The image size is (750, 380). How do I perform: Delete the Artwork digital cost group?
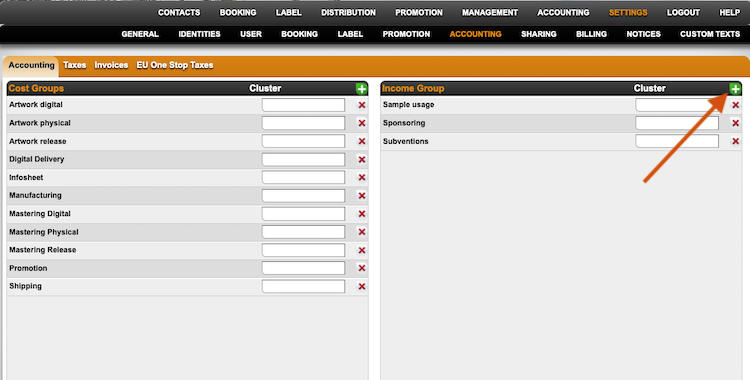[x=362, y=105]
